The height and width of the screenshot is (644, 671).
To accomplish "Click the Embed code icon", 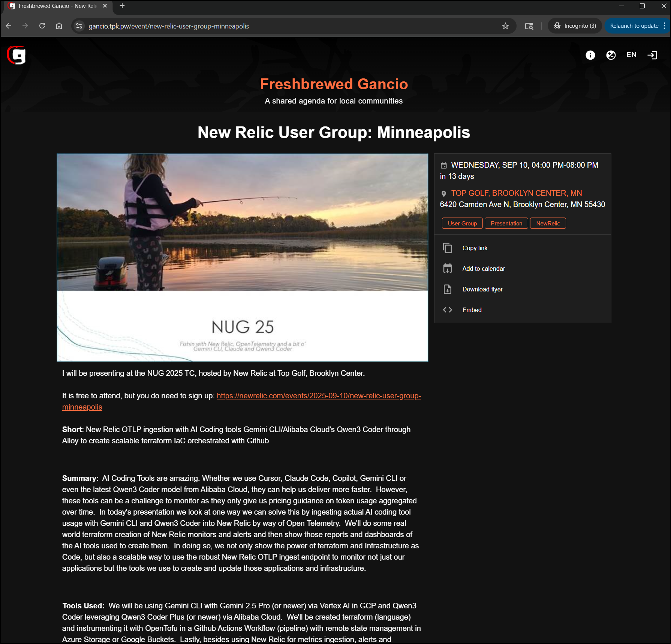I will 447,310.
